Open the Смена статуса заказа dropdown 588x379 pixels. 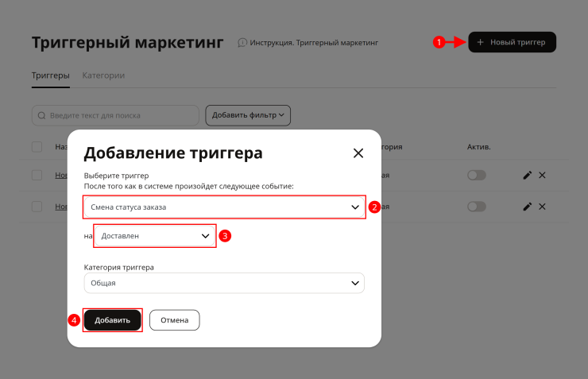(224, 207)
